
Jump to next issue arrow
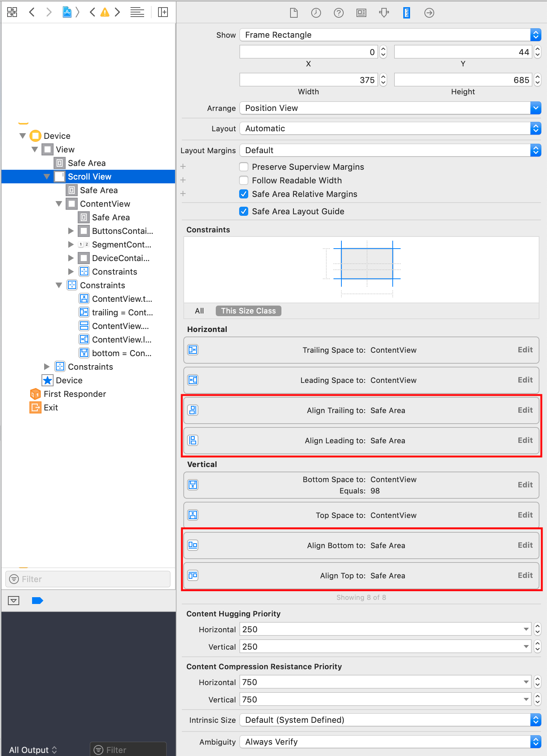tap(117, 12)
